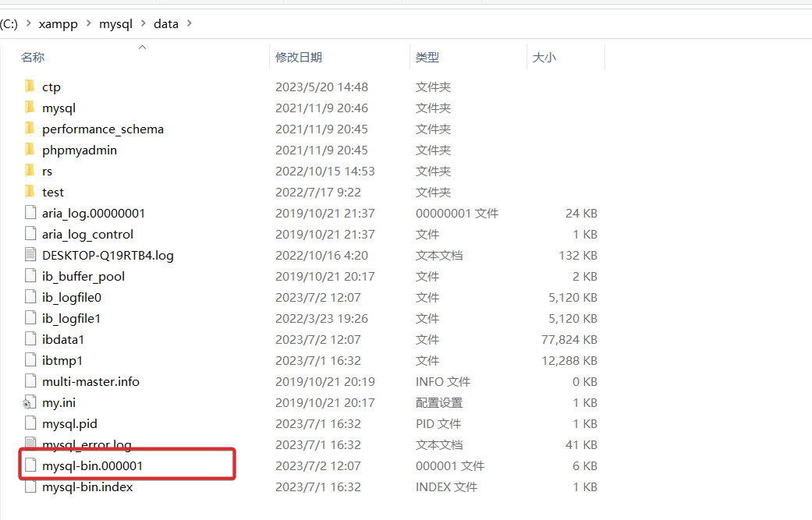The width and height of the screenshot is (812, 520).
Task: Expand the chevron after data in breadcrumb
Action: (x=189, y=23)
